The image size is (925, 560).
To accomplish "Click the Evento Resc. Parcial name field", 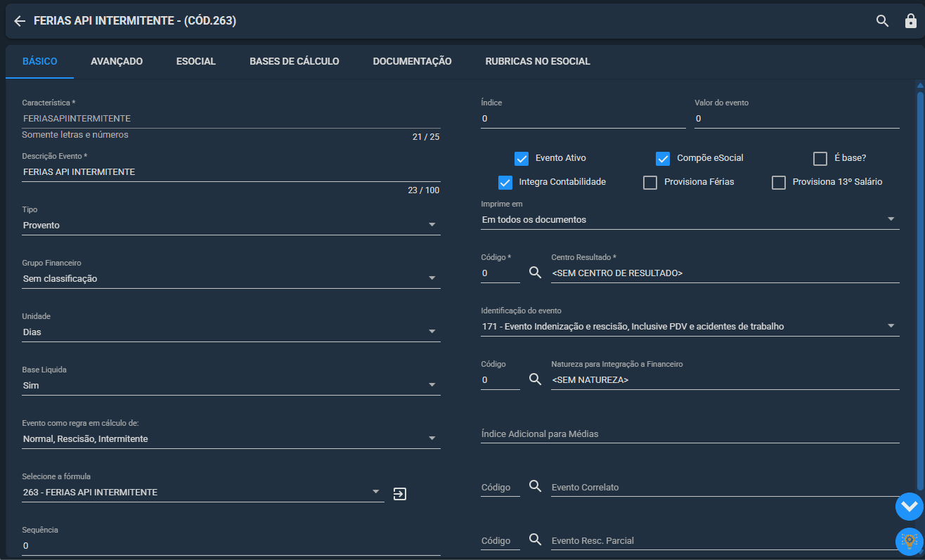I will [725, 540].
